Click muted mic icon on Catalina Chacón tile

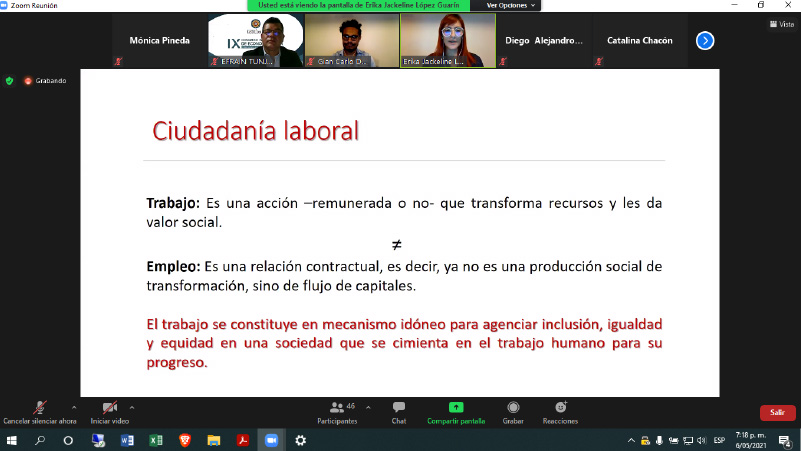[x=599, y=61]
